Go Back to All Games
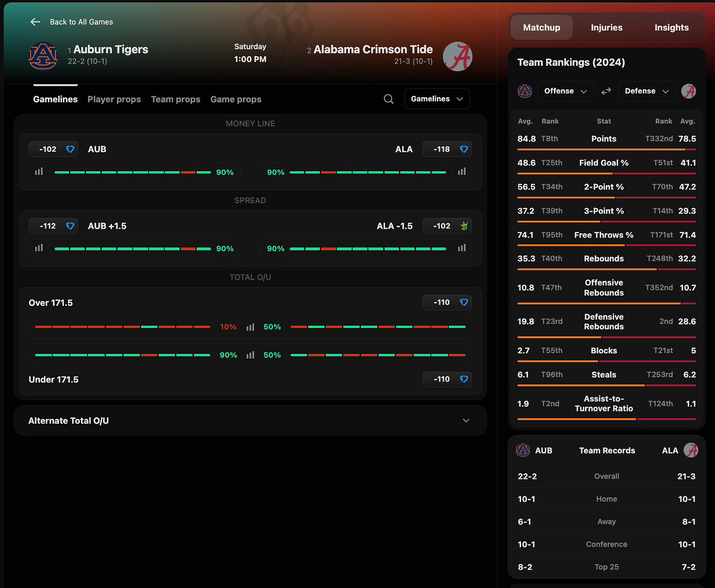Viewport: 715px width, 588px height. [72, 22]
